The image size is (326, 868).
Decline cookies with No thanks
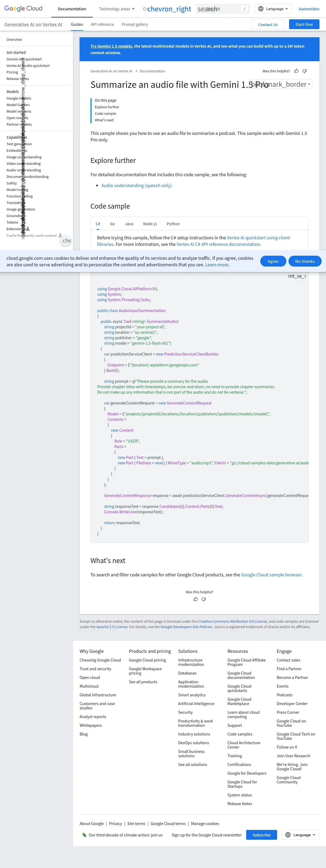[x=305, y=261]
